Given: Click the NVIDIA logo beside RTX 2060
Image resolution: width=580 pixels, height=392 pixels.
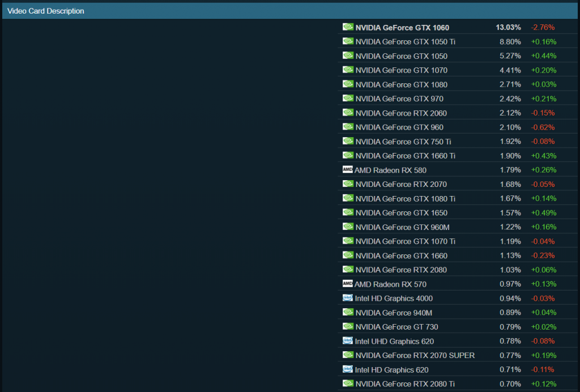Looking at the screenshot, I should point(348,112).
